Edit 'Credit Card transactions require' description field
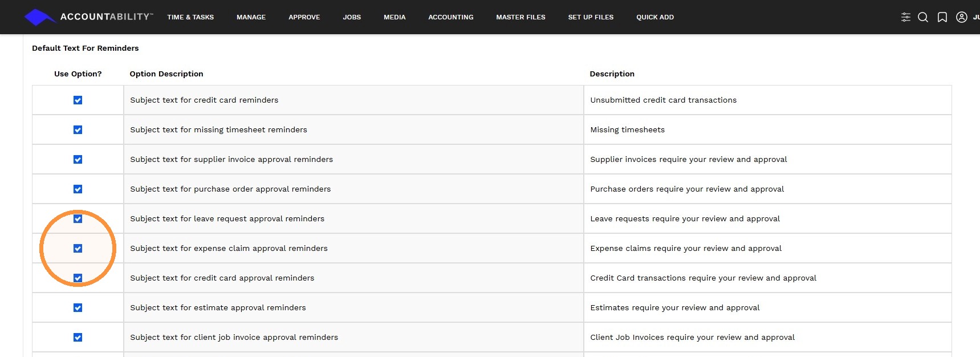 coord(767,278)
